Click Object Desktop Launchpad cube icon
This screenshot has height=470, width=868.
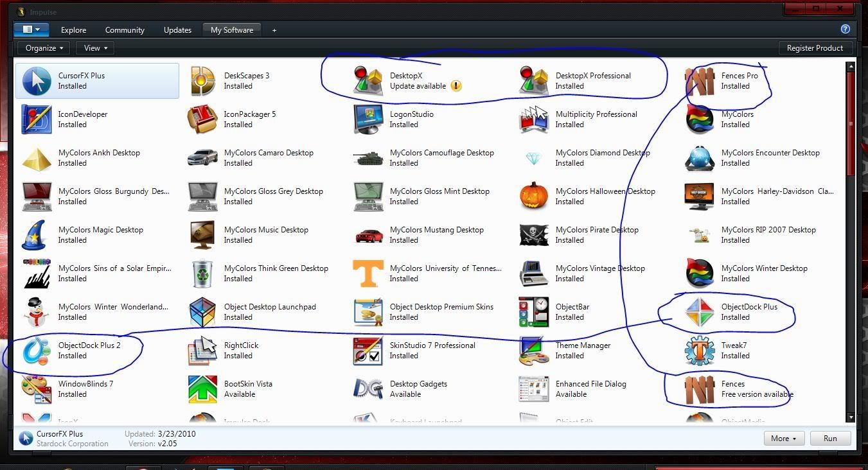(x=202, y=312)
